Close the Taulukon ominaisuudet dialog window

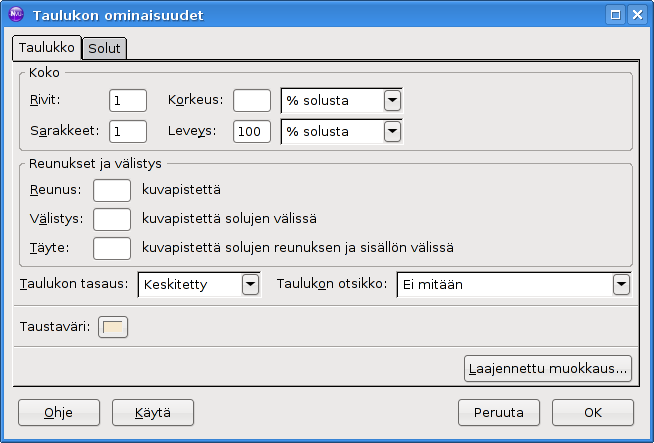click(x=637, y=15)
